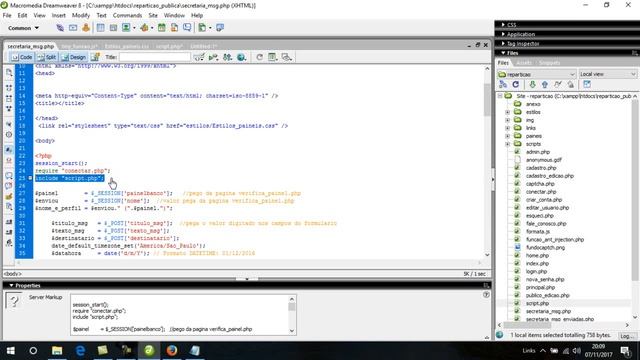Open the Properties panel help icon

click(x=486, y=295)
